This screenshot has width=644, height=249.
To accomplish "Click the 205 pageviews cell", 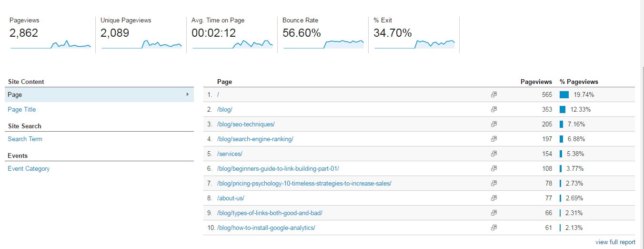I will point(547,124).
